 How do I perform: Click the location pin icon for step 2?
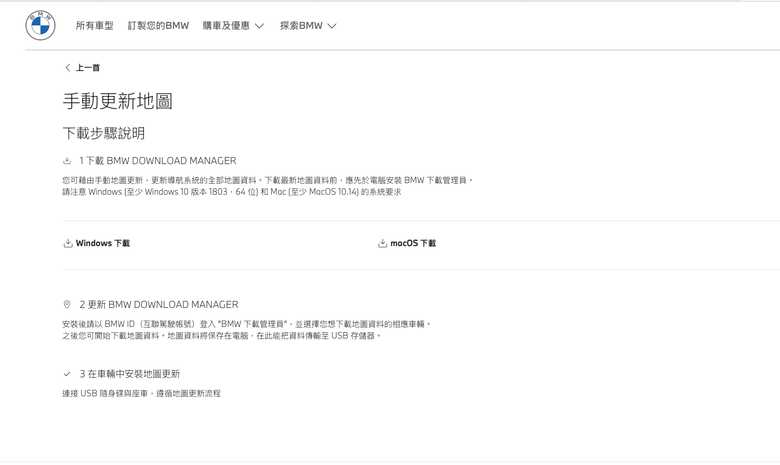[67, 304]
